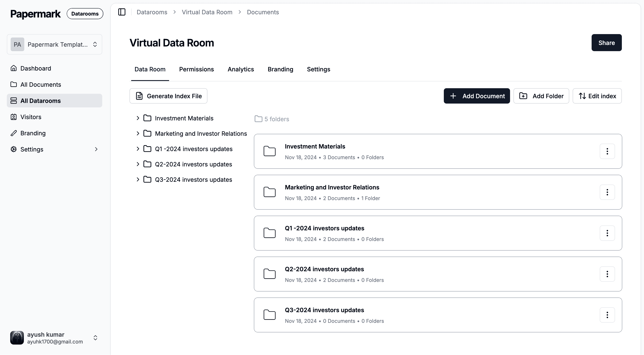Viewport: 644px width, 355px height.
Task: Click the Dashboard home icon
Action: click(14, 68)
